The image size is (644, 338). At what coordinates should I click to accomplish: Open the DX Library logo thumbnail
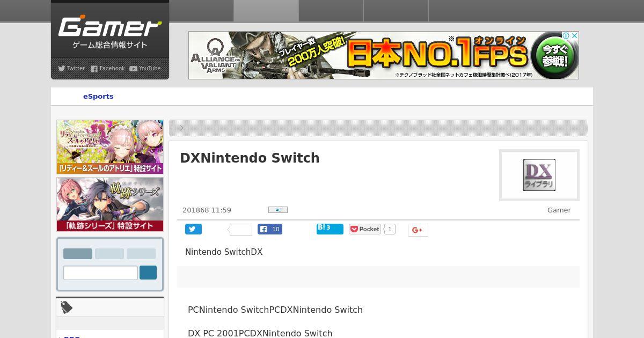(539, 175)
